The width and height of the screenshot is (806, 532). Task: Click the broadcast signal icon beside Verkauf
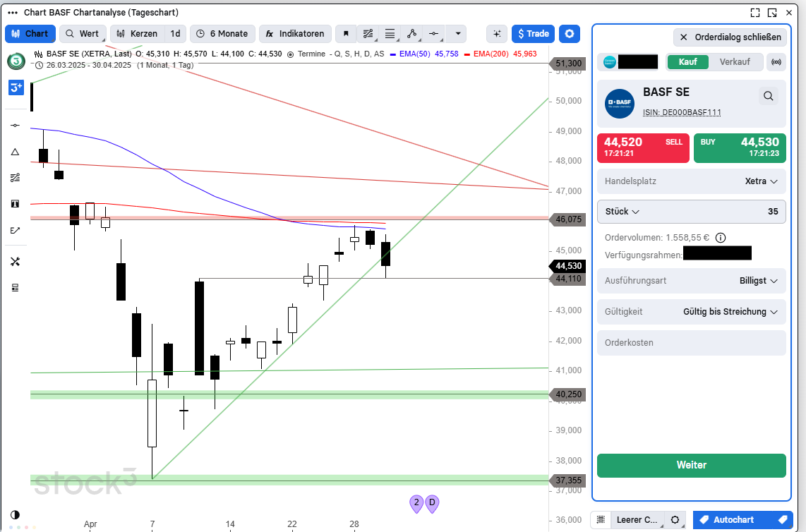pos(776,62)
